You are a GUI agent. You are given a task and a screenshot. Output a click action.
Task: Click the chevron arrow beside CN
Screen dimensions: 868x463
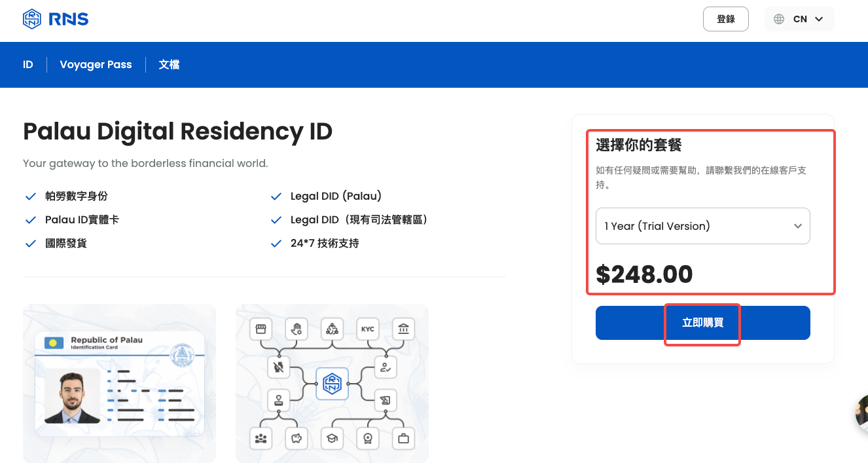click(x=819, y=19)
